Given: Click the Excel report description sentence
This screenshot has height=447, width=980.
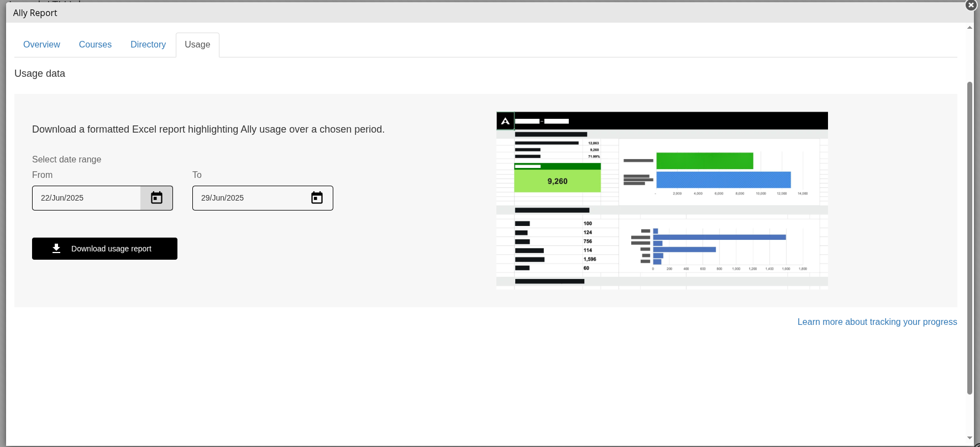Looking at the screenshot, I should coord(208,129).
